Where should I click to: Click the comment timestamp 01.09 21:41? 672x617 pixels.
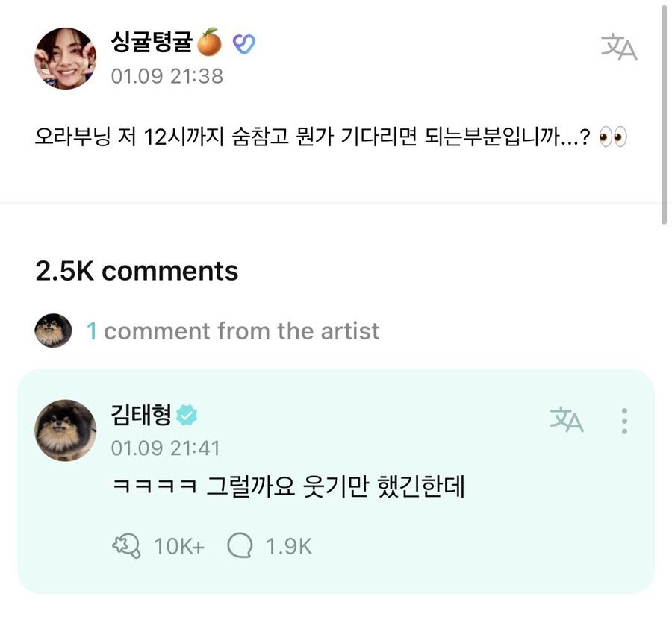coord(165,448)
